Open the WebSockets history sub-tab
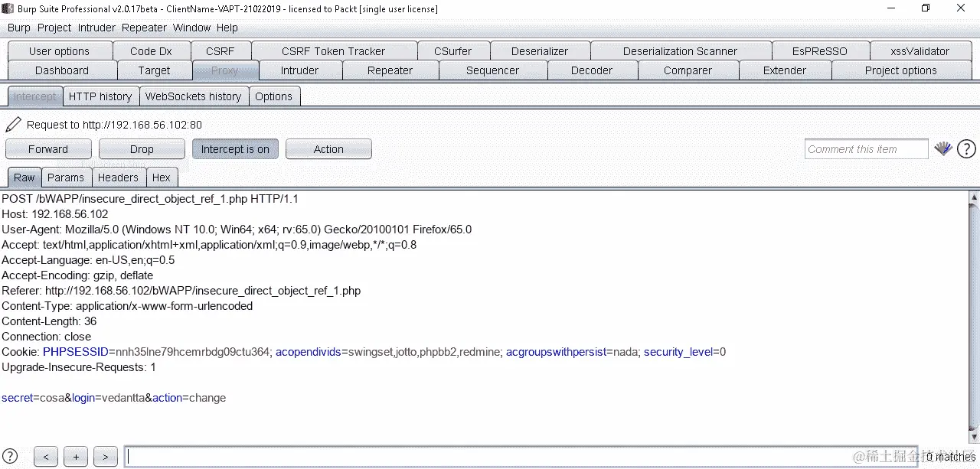The height and width of the screenshot is (469, 980). pyautogui.click(x=193, y=96)
